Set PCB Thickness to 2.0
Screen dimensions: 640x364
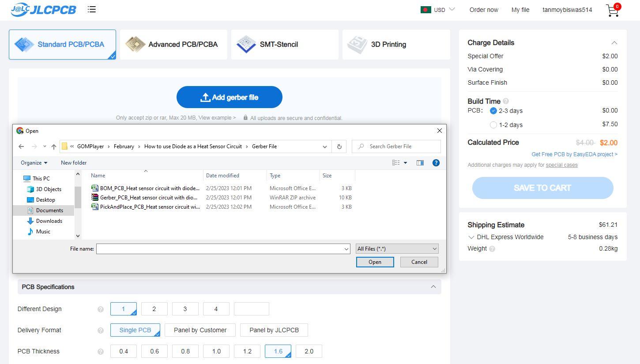coord(309,351)
